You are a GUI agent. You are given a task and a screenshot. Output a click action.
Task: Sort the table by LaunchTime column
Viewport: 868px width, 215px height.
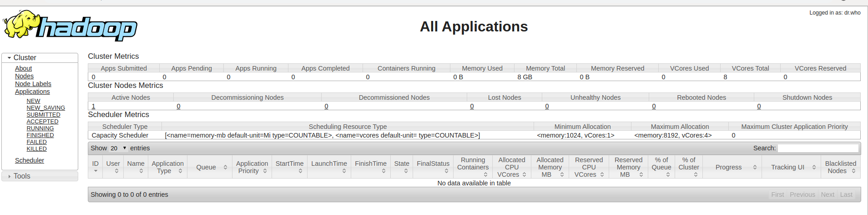tap(329, 167)
